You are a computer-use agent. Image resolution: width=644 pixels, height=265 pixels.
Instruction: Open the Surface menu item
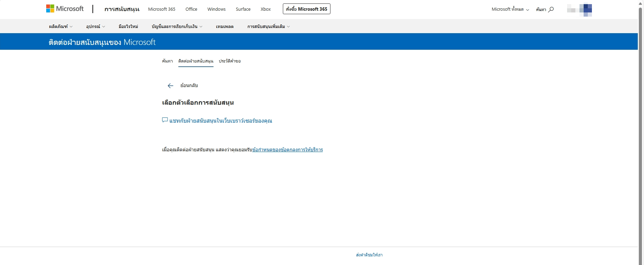243,9
